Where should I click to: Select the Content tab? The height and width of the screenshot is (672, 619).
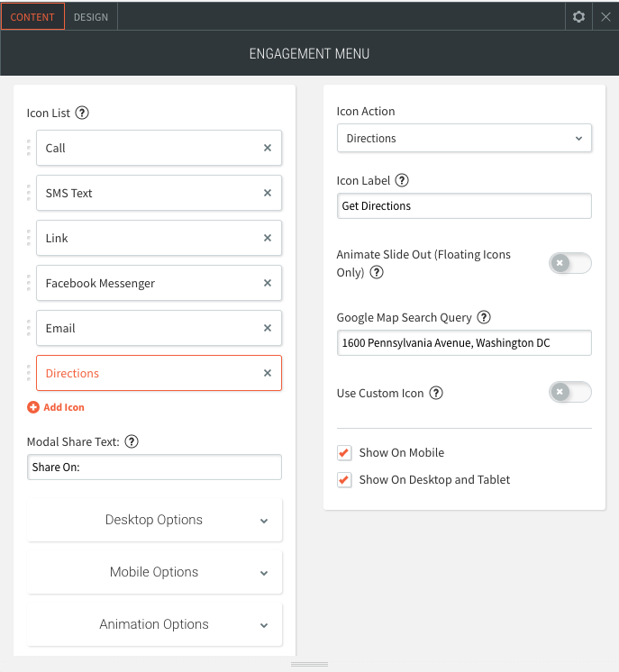coord(32,16)
